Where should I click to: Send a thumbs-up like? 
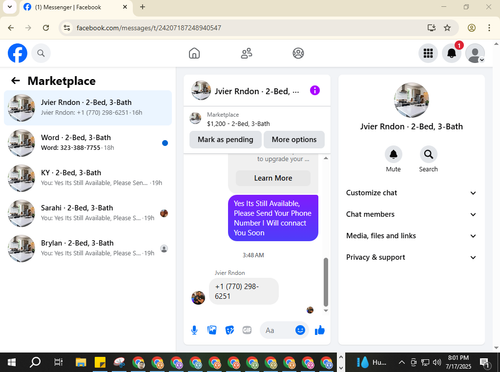[320, 330]
